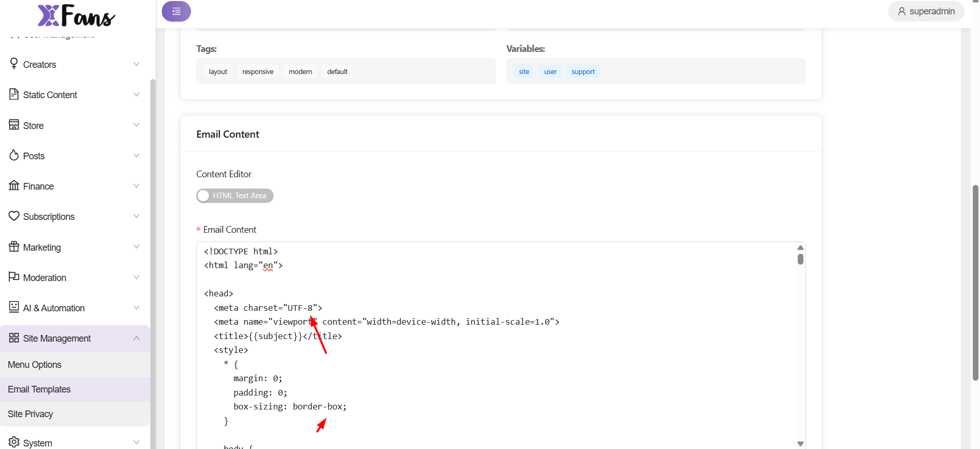Screen dimensions: 980x449
Task: Expand the Moderation menu chevron
Action: pyautogui.click(x=137, y=277)
